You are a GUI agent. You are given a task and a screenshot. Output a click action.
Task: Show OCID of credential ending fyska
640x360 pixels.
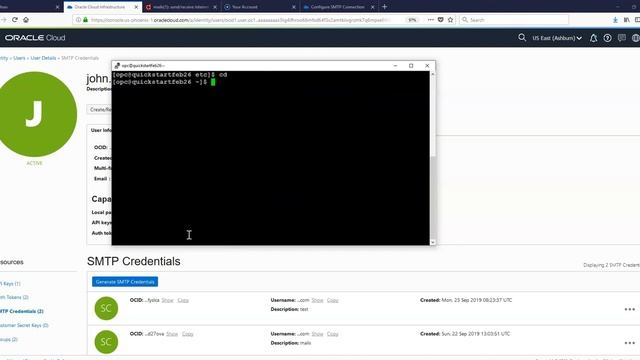pos(167,300)
